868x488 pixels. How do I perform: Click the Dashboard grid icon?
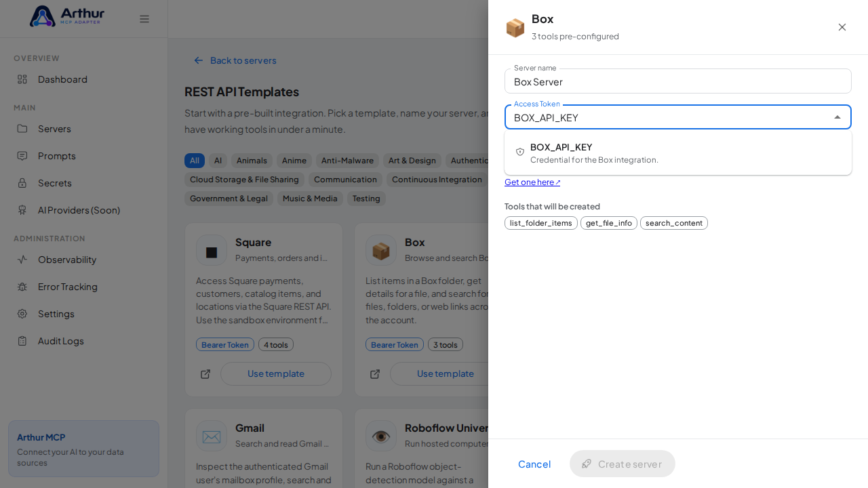[22, 79]
